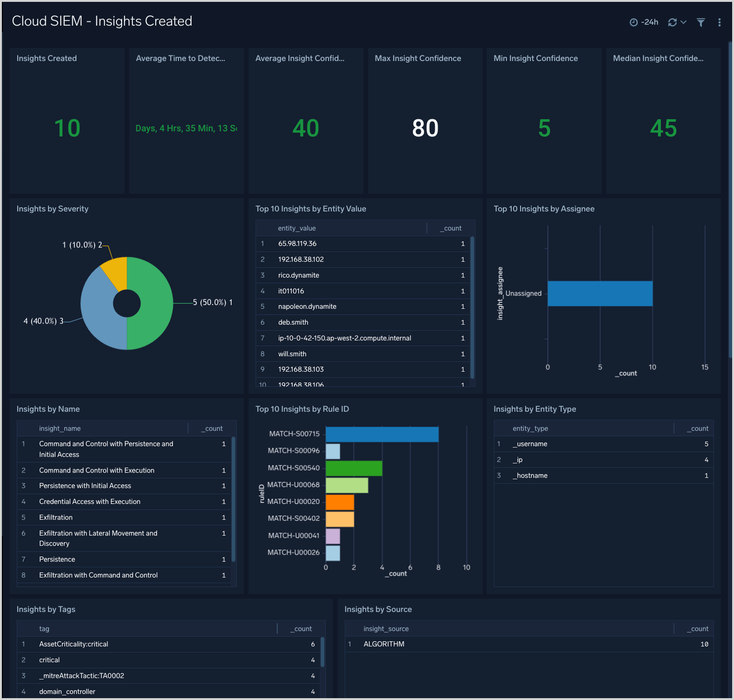Click the refresh dashboard icon

(x=672, y=22)
